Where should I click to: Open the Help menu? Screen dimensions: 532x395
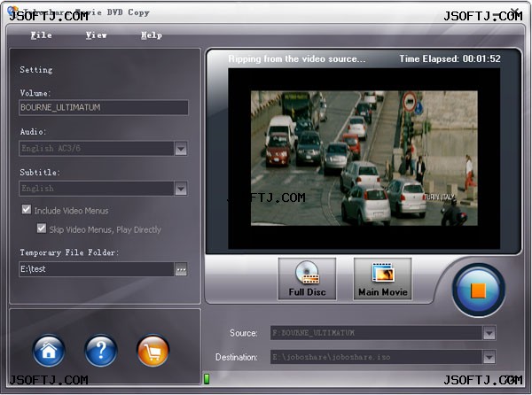(152, 35)
